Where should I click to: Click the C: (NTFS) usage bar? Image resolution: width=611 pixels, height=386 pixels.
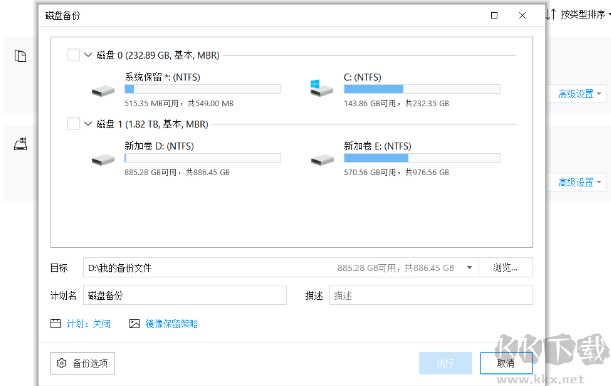tap(422, 89)
